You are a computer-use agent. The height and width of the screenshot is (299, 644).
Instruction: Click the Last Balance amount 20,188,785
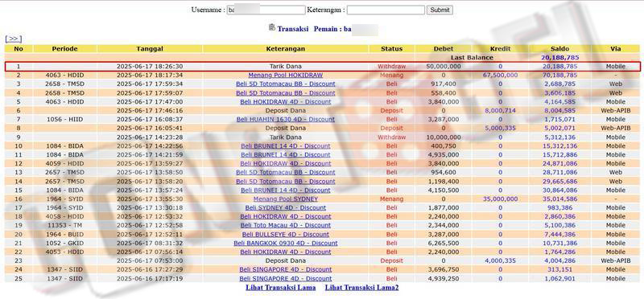(559, 57)
